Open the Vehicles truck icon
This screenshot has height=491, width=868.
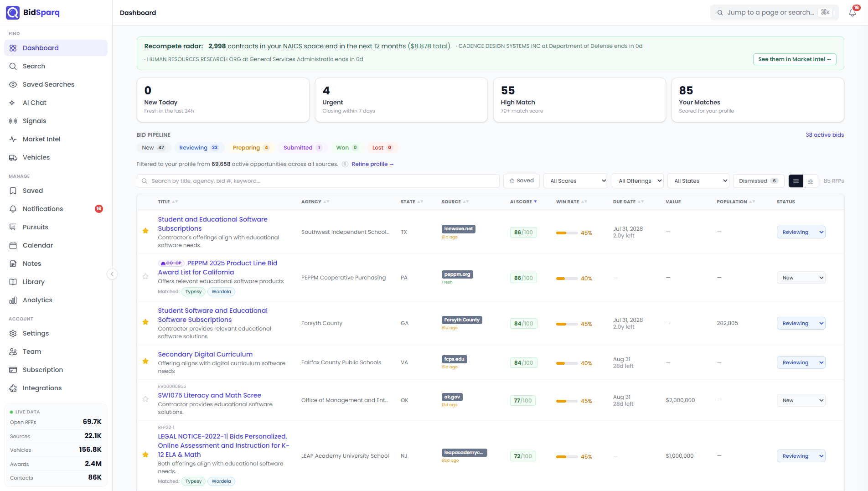[13, 157]
